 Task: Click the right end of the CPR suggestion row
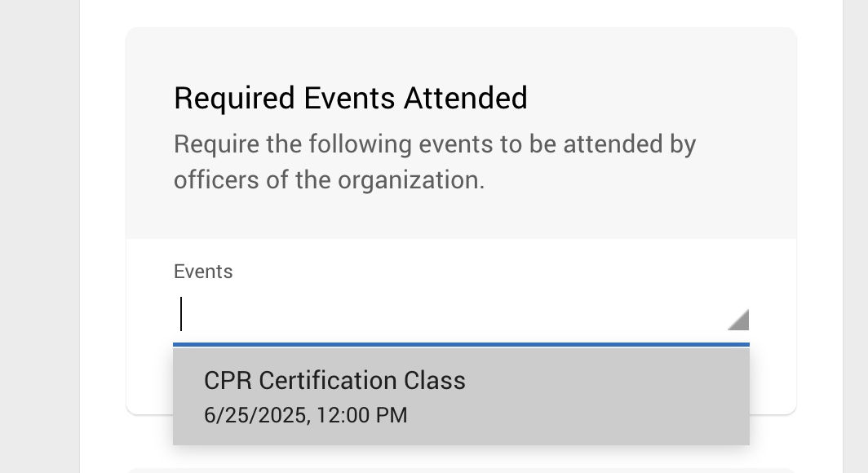pyautogui.click(x=720, y=396)
